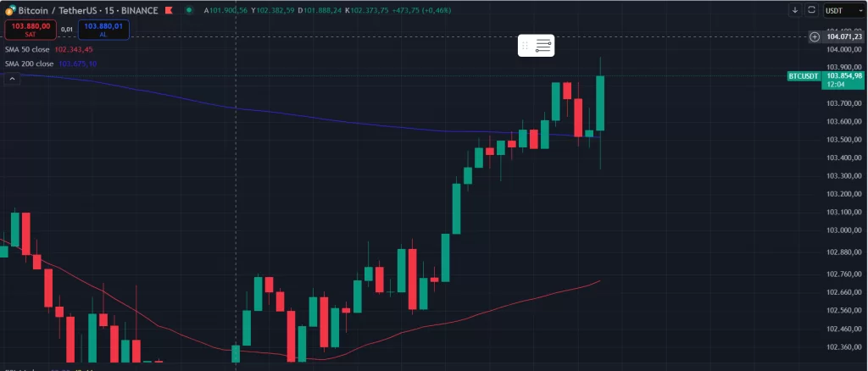This screenshot has width=868, height=371.
Task: Click the 103.854,98 current price tag
Action: click(x=844, y=76)
